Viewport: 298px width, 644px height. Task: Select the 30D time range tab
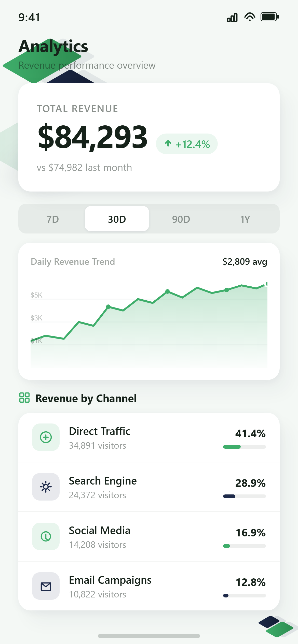click(x=117, y=219)
